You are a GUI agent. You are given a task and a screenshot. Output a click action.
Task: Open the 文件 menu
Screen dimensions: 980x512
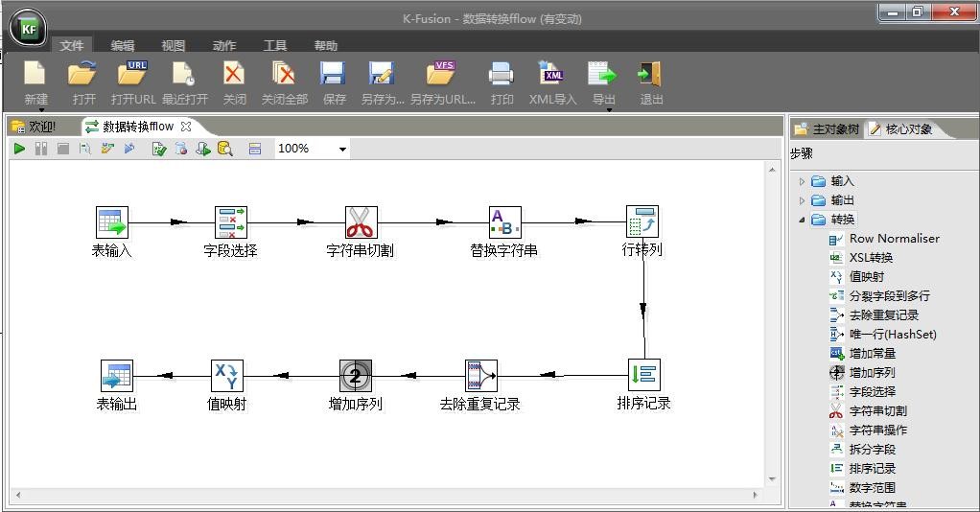pyautogui.click(x=72, y=46)
